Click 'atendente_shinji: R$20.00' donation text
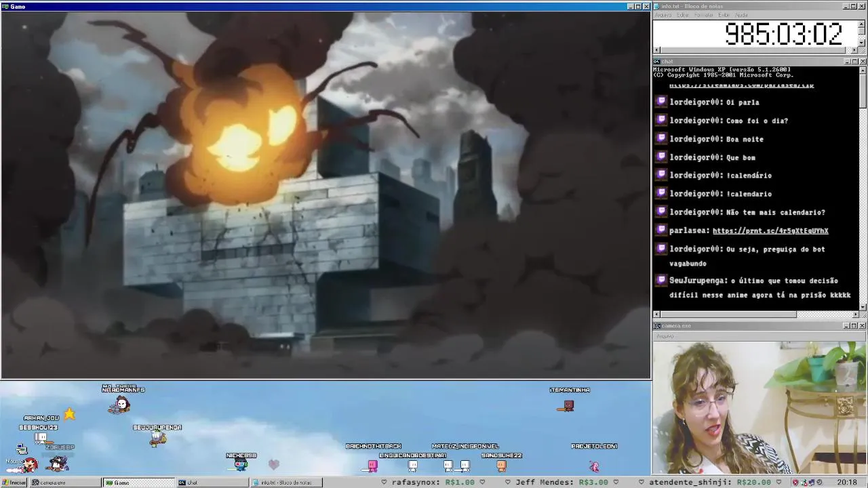 710,483
